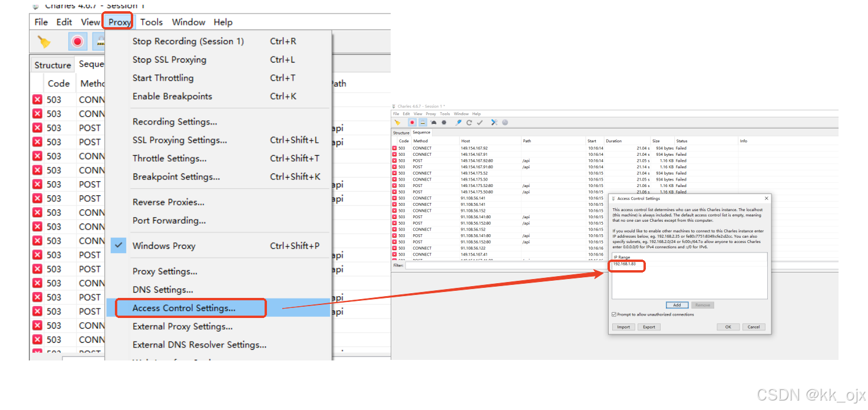The image size is (868, 410).
Task: Toggle Prompt to allow unauthorized connections checkbox
Action: [614, 314]
